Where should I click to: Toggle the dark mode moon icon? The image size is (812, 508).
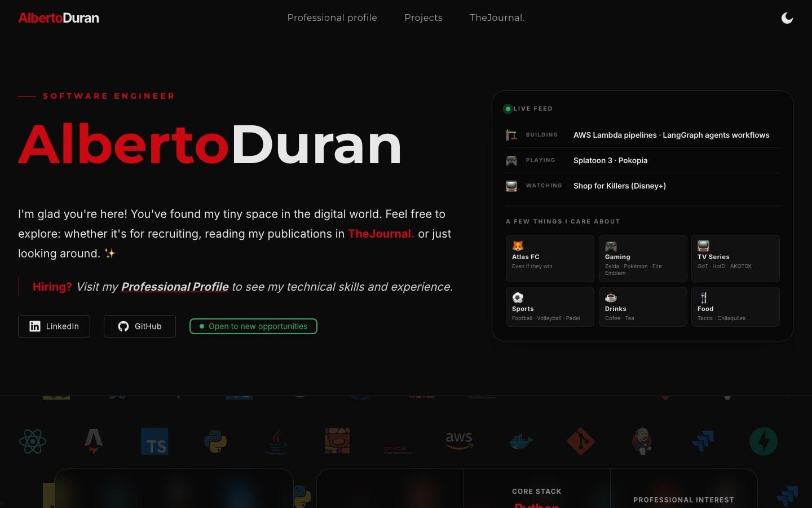787,18
